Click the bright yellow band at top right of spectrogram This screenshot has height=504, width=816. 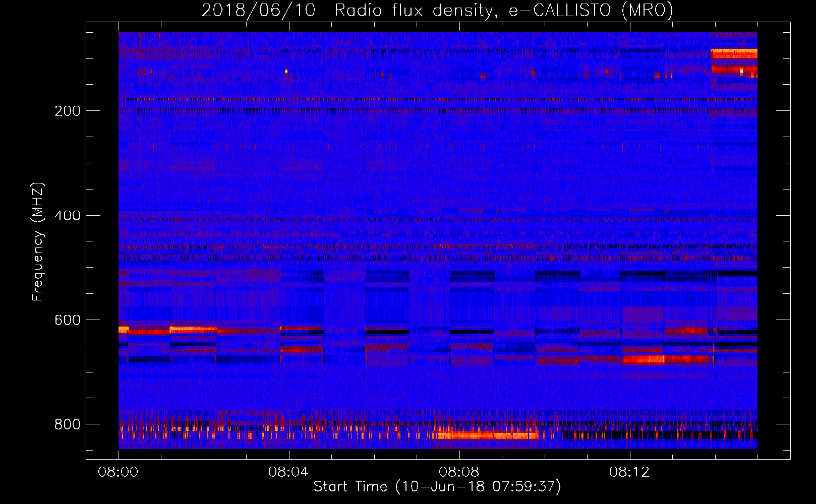734,53
